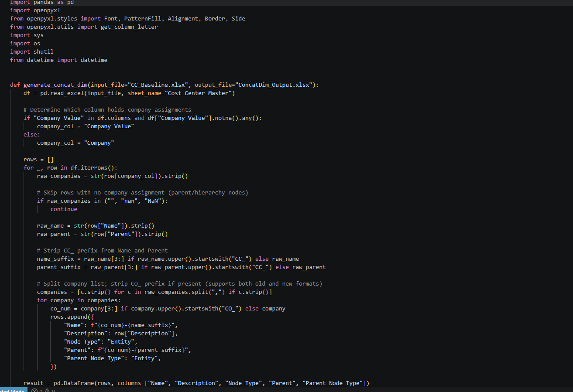
Task: Click the "Parent": f"{co_num}-{parent_suffix}" entry
Action: point(128,350)
